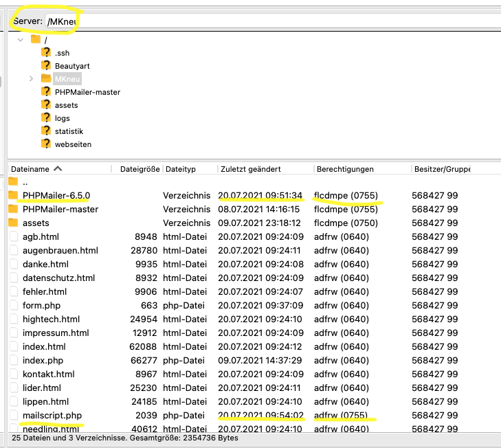
Task: Click the parent directory ".." folder icon
Action: pyautogui.click(x=13, y=182)
